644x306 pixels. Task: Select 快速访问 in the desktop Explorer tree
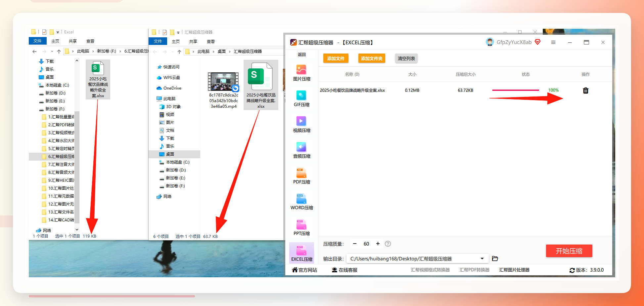[x=168, y=67]
